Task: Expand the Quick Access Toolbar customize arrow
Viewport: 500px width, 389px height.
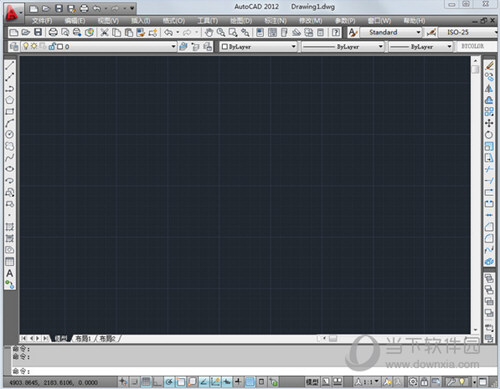Action: [x=132, y=8]
